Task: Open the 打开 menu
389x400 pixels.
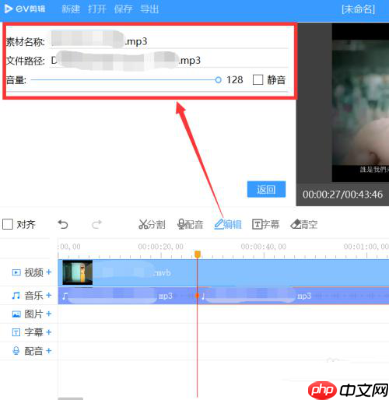Action: point(97,9)
